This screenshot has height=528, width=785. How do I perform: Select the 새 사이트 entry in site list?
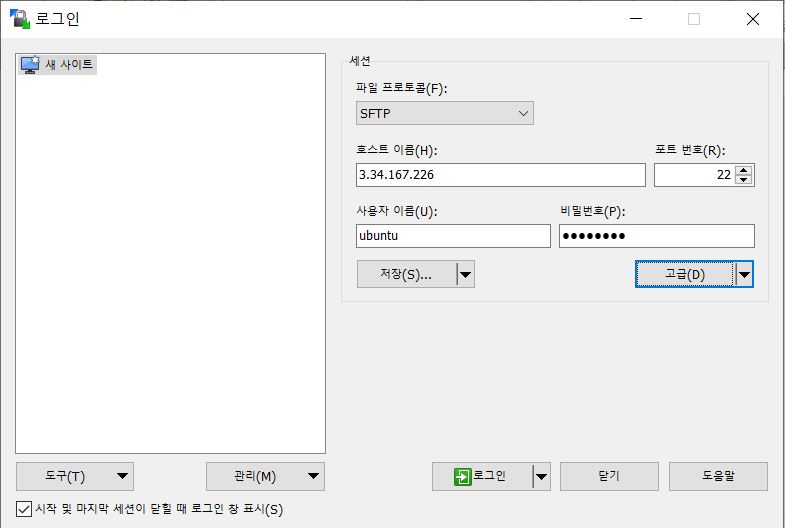(x=57, y=65)
